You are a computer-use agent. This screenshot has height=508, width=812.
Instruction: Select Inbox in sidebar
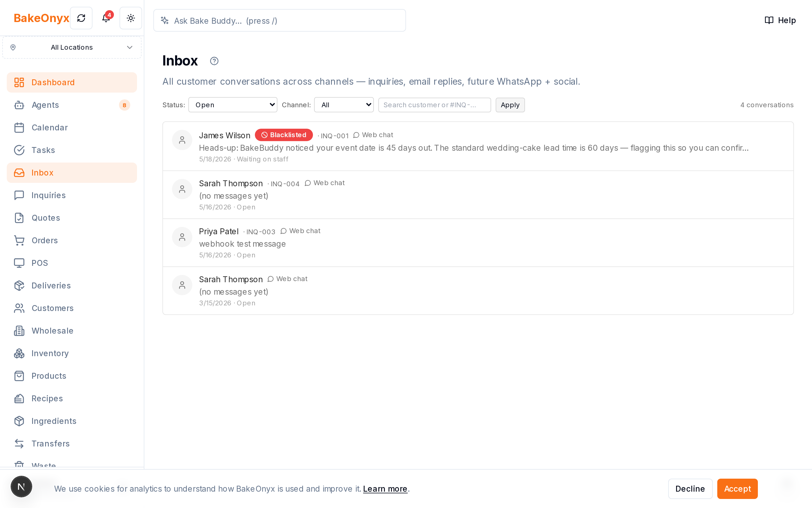point(72,173)
